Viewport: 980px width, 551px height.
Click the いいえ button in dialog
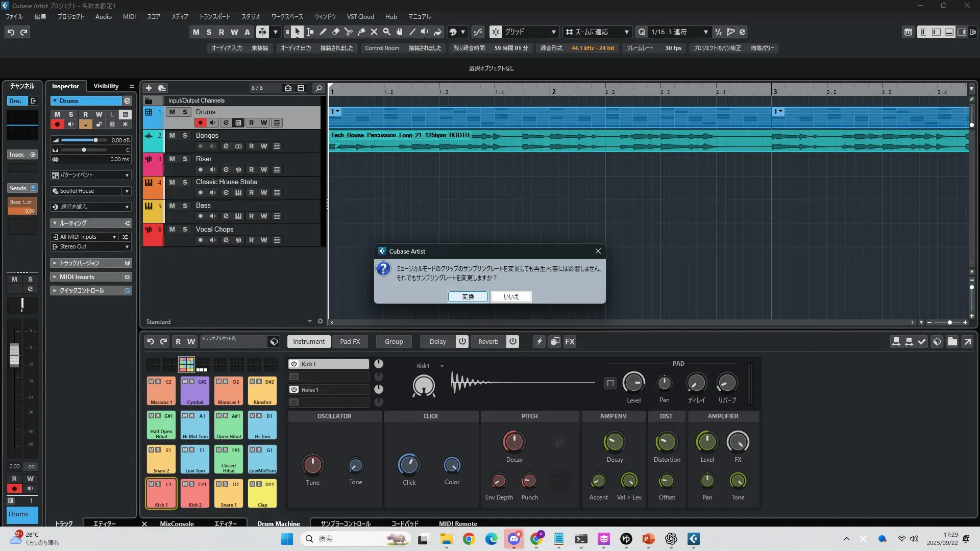point(511,297)
